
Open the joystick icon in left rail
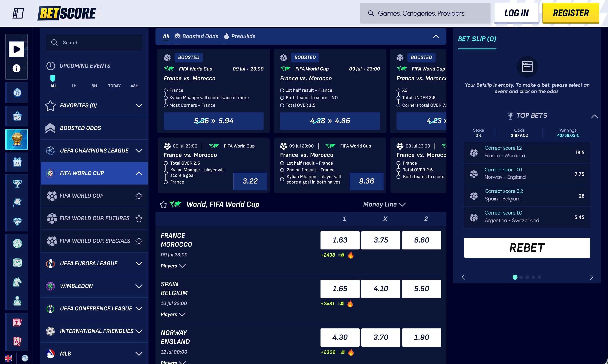coord(17,301)
